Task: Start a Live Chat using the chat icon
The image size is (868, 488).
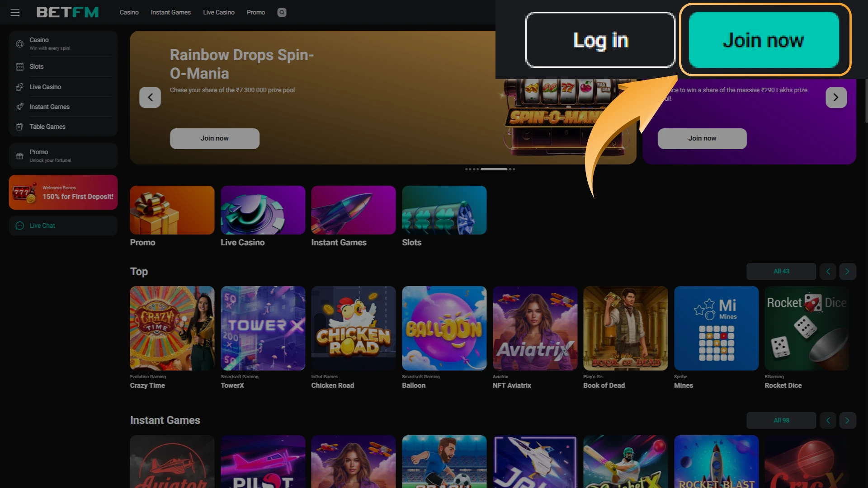Action: (x=19, y=225)
